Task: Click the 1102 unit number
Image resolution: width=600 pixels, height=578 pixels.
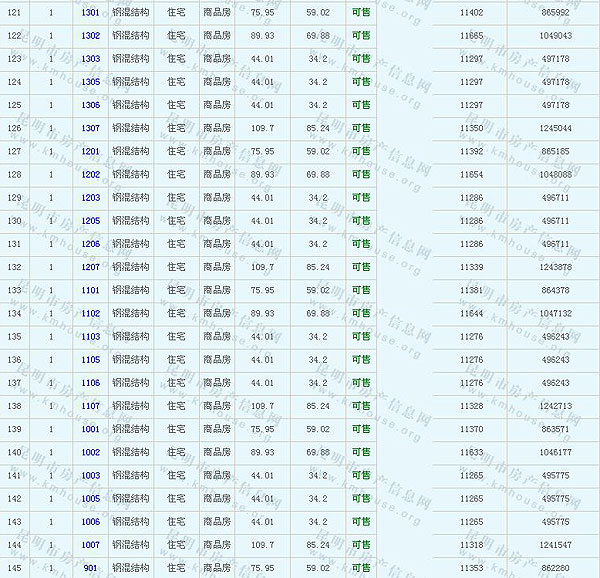Action: 91,313
